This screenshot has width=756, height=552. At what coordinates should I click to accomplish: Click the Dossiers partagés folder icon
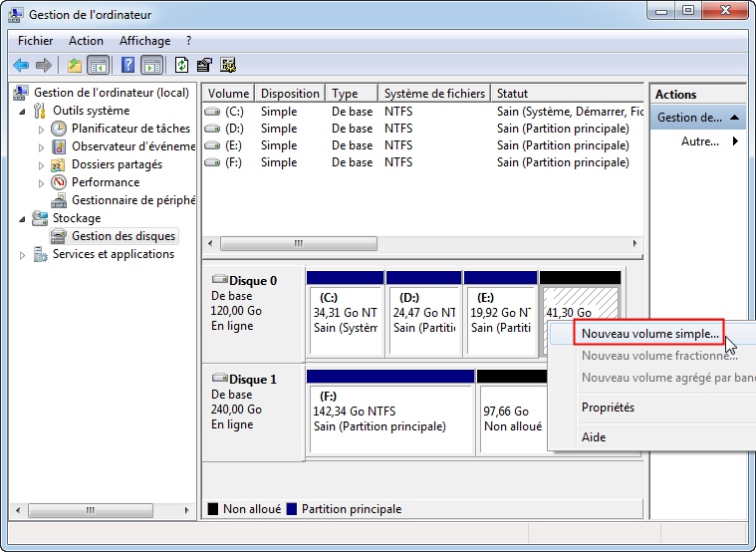click(59, 164)
